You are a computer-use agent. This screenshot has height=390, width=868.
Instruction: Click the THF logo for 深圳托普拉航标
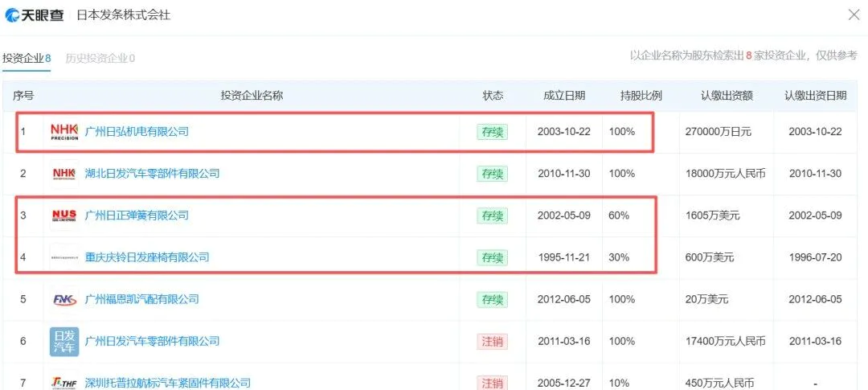(64, 383)
